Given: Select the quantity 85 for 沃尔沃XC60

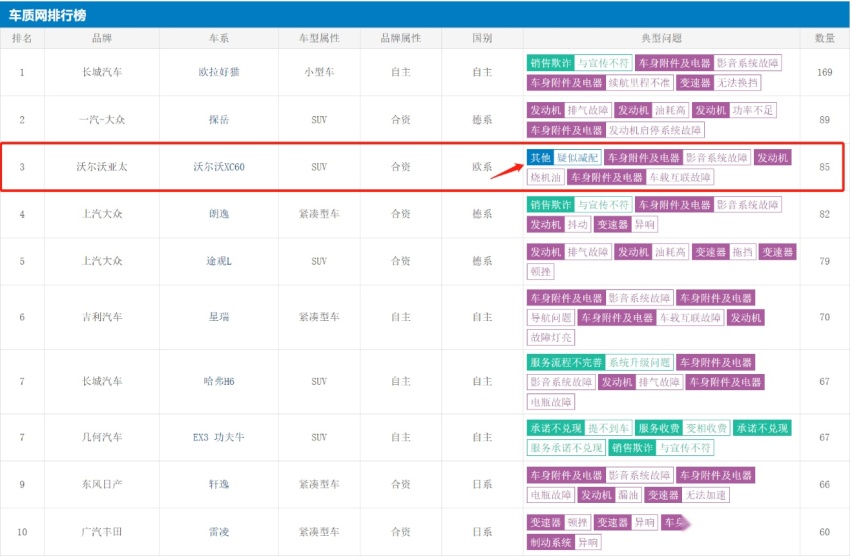Looking at the screenshot, I should [824, 167].
